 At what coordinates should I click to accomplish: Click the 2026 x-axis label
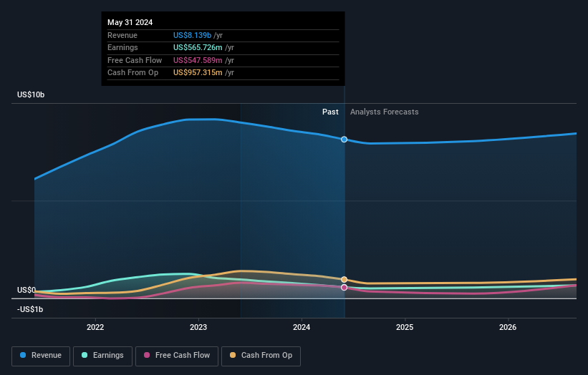pos(508,328)
